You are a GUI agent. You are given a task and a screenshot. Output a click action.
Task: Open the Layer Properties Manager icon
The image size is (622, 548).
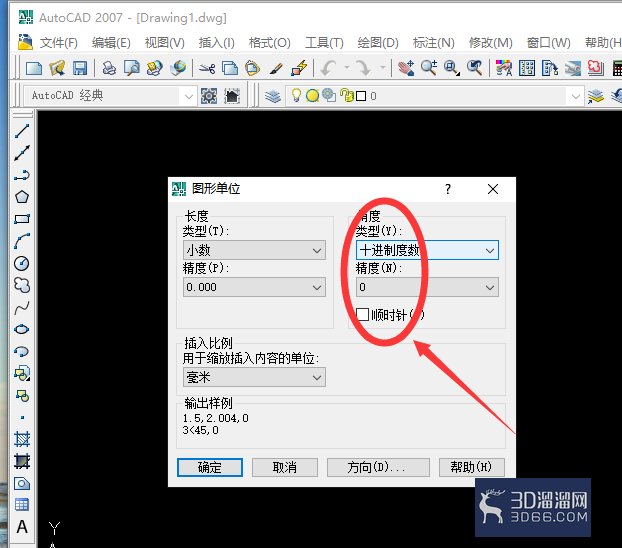tap(273, 96)
